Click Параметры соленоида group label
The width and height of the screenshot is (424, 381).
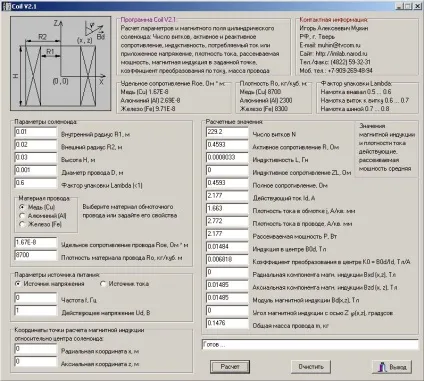[46, 122]
